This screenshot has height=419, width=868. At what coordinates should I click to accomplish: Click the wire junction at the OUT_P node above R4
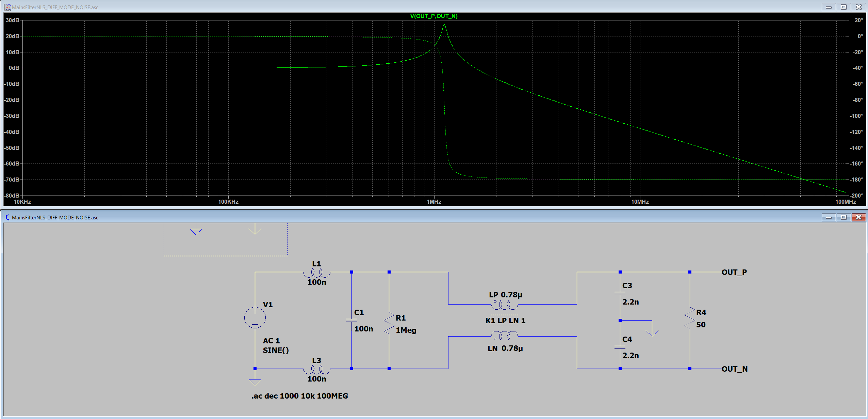(x=690, y=272)
